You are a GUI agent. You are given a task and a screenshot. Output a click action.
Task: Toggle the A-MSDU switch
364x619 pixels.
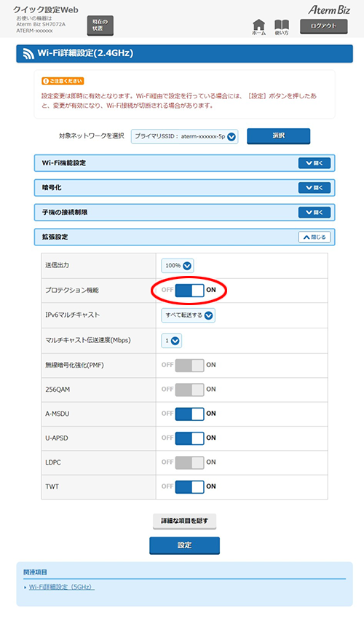(189, 414)
